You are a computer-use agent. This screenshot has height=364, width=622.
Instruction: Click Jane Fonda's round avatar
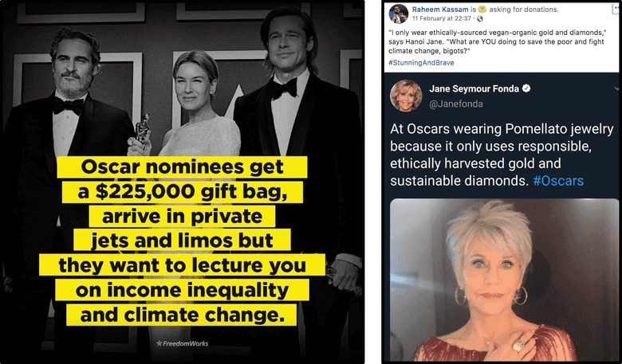coord(406,96)
